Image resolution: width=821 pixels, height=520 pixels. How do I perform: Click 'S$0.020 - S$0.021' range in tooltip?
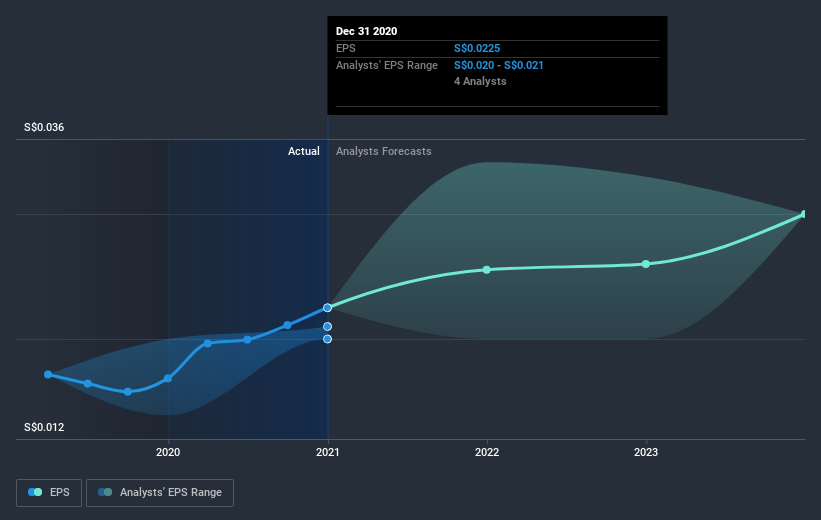[498, 65]
